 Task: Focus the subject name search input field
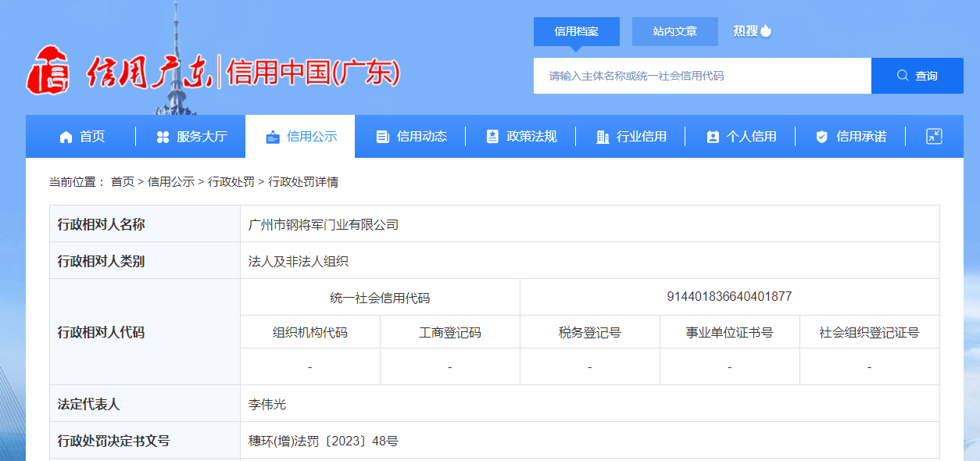pos(703,76)
